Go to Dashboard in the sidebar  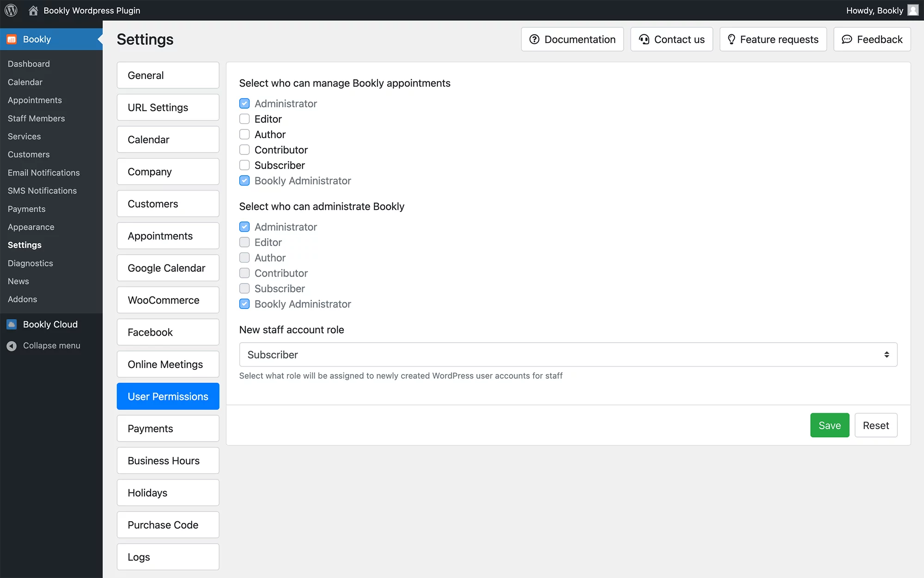pyautogui.click(x=29, y=64)
